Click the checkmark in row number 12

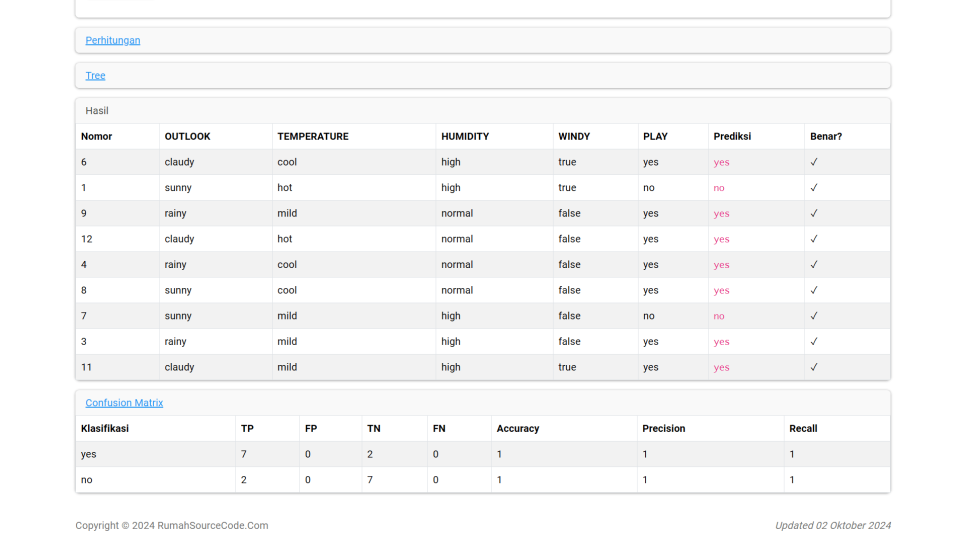[814, 240]
